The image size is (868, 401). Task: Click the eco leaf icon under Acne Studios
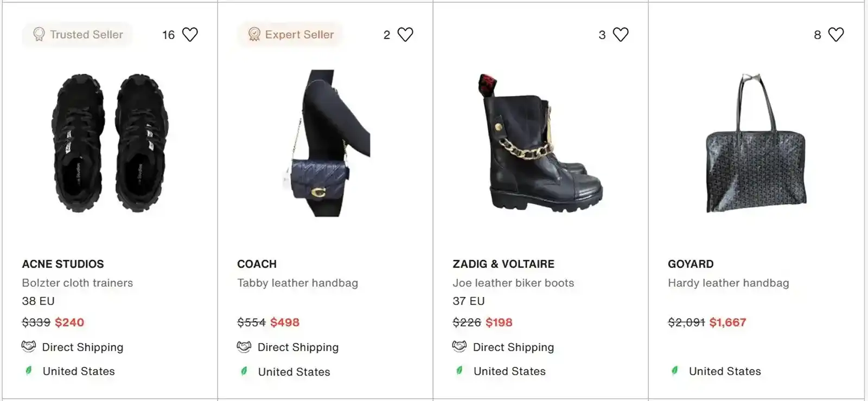[28, 371]
